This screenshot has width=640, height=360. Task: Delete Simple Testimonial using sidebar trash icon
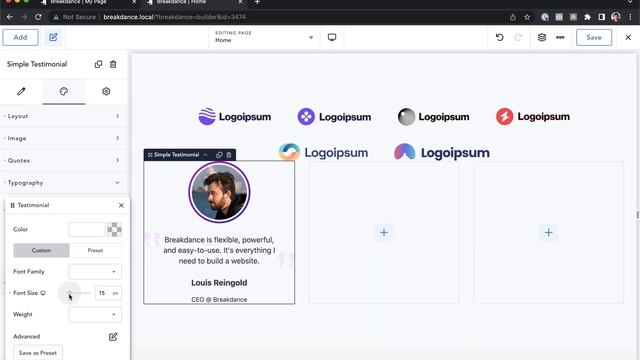[x=113, y=64]
